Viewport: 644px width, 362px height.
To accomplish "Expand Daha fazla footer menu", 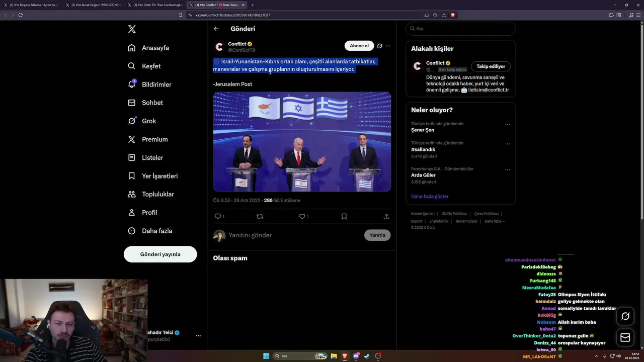I will pos(495,221).
